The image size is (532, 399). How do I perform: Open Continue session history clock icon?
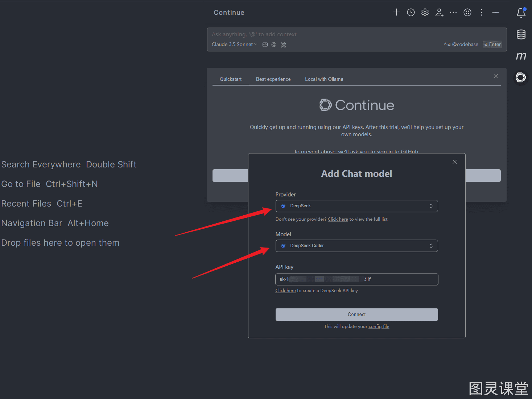click(x=411, y=12)
